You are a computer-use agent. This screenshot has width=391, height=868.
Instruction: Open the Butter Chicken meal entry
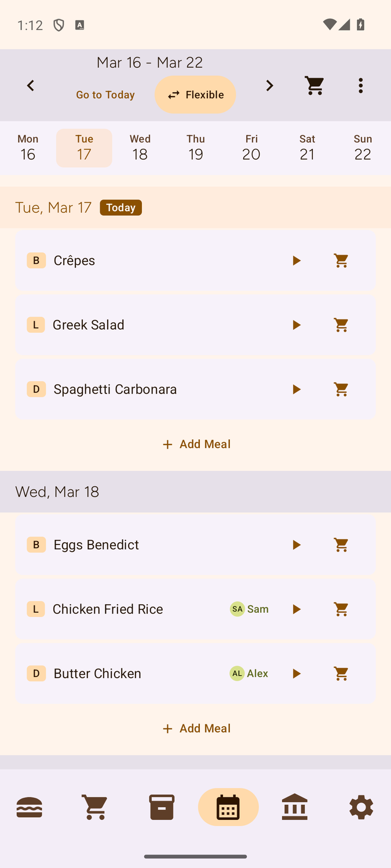145,673
